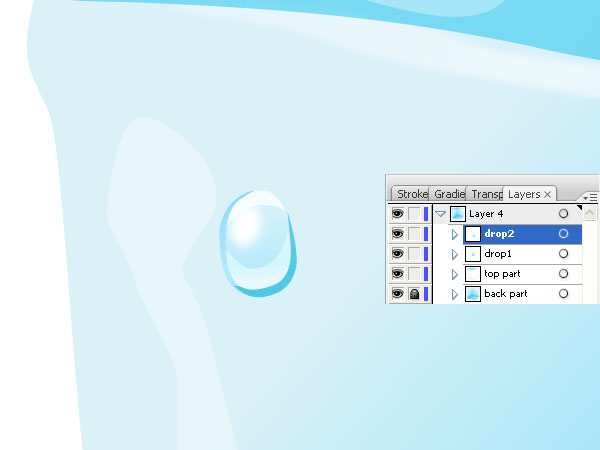Target drop1 using its circle icon
Image resolution: width=600 pixels, height=450 pixels.
pos(563,253)
